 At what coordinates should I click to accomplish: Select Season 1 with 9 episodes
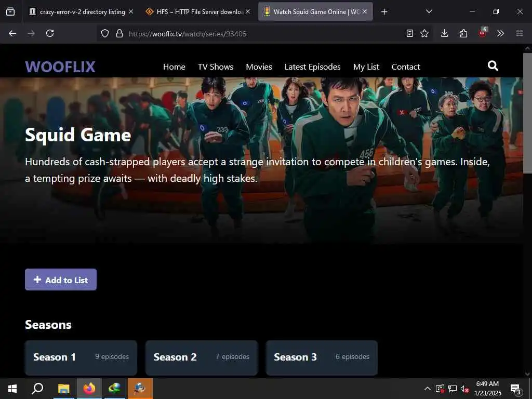click(81, 357)
